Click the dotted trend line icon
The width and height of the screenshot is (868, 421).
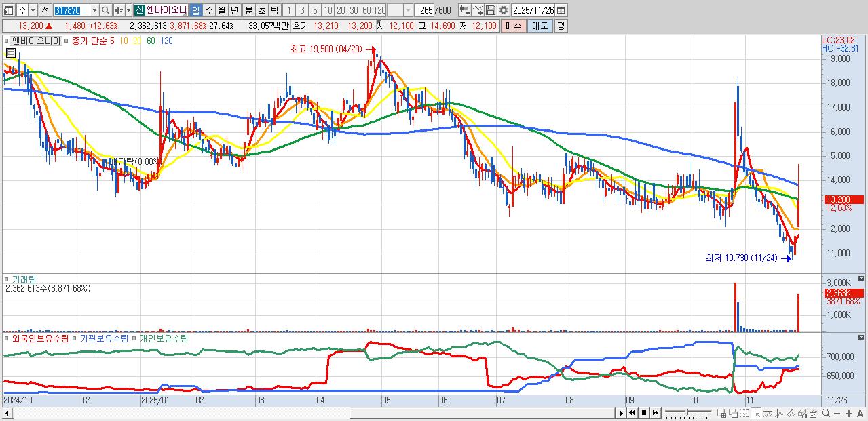point(745,414)
